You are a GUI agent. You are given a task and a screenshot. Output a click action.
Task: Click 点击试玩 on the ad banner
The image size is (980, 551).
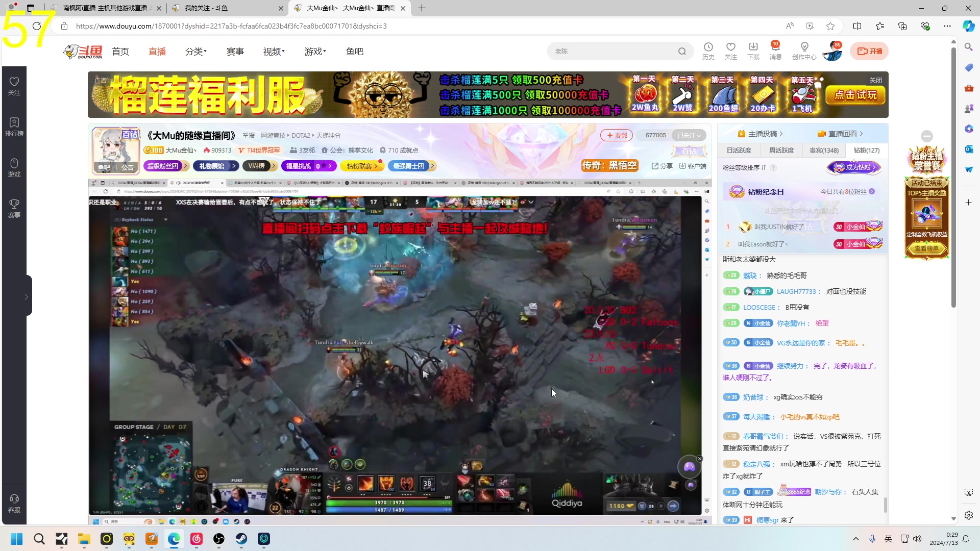tap(855, 95)
